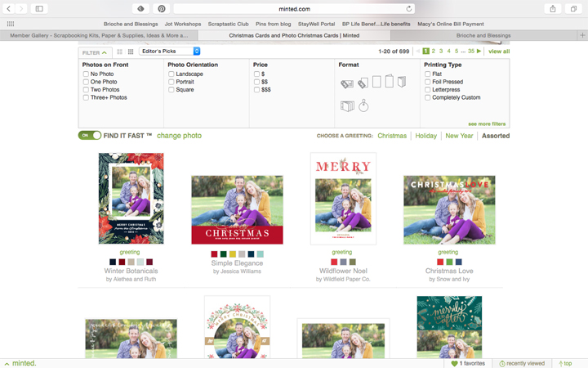Open Macy's Online Bill Payment bookmark
The height and width of the screenshot is (368, 588).
tap(450, 24)
